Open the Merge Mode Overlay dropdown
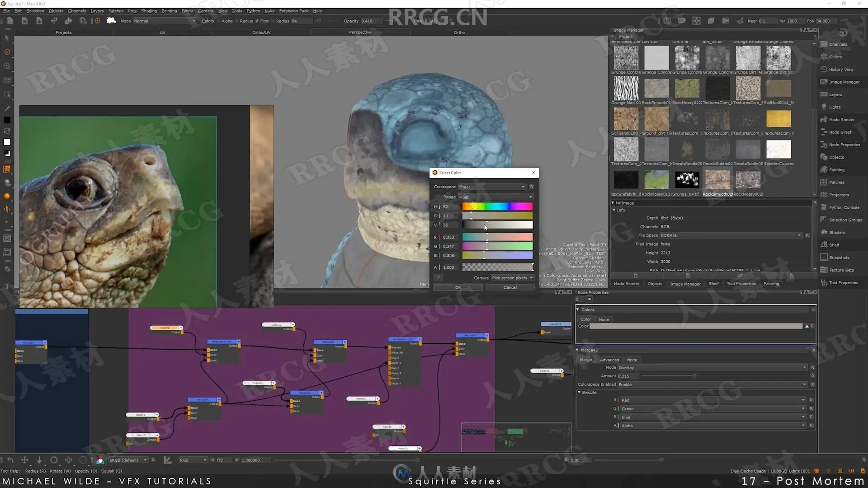 point(712,367)
